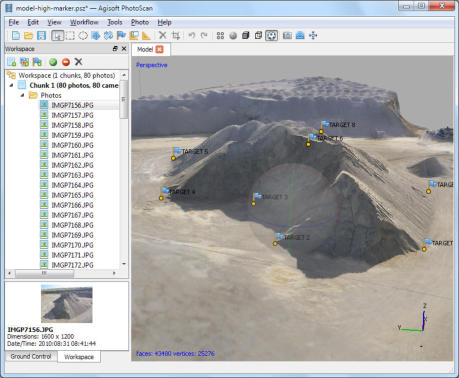Switch to the Workspace bottom tab

coord(79,357)
